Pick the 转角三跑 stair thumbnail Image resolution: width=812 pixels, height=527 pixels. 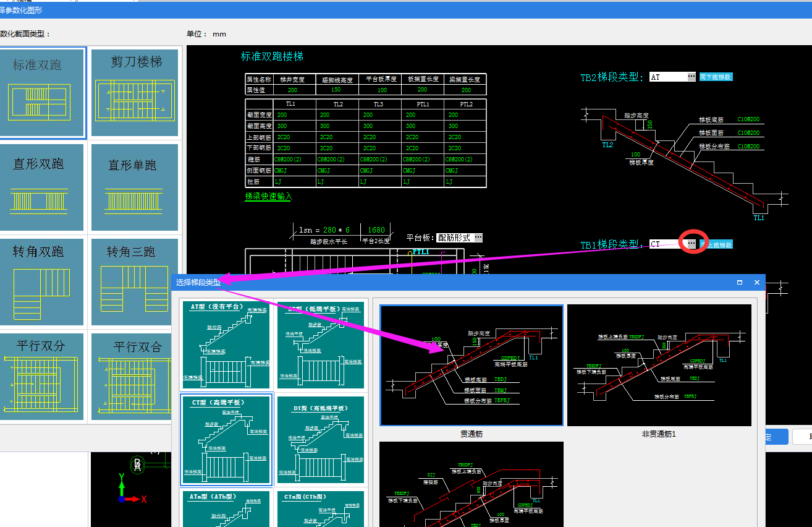click(x=135, y=282)
